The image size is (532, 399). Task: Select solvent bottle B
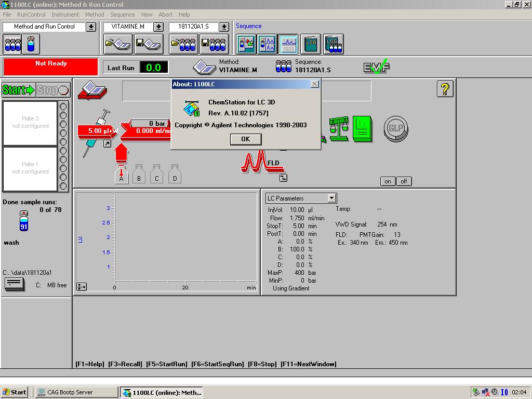[x=139, y=174]
